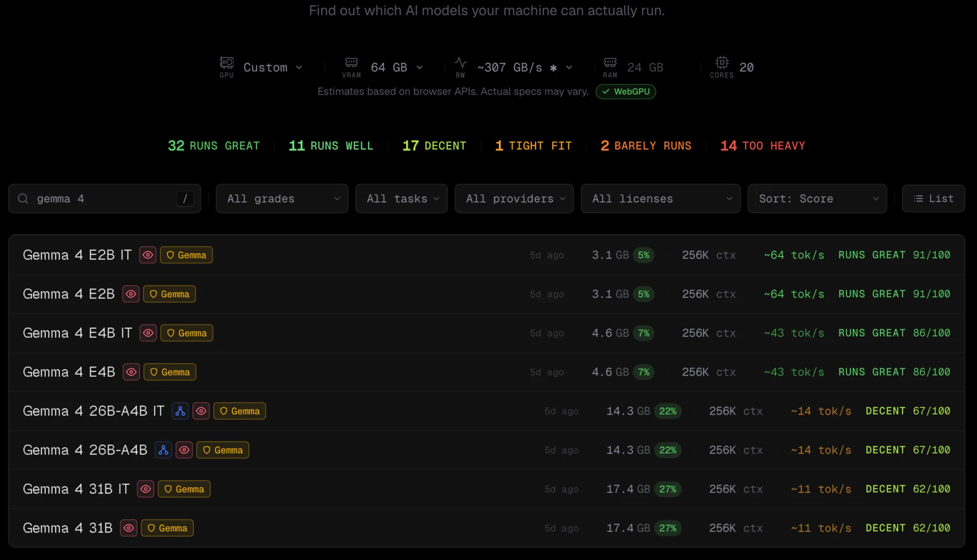The width and height of the screenshot is (977, 560).
Task: Open the All licenses filter dropdown
Action: (x=661, y=198)
